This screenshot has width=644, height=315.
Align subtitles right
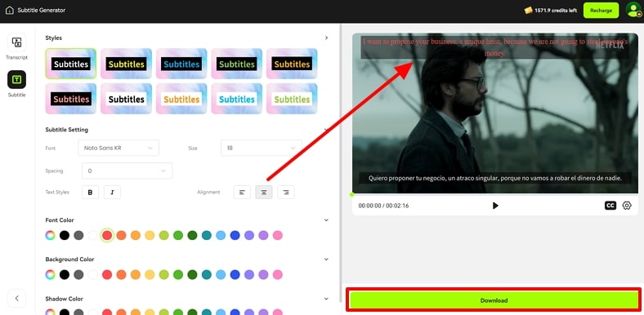(286, 192)
